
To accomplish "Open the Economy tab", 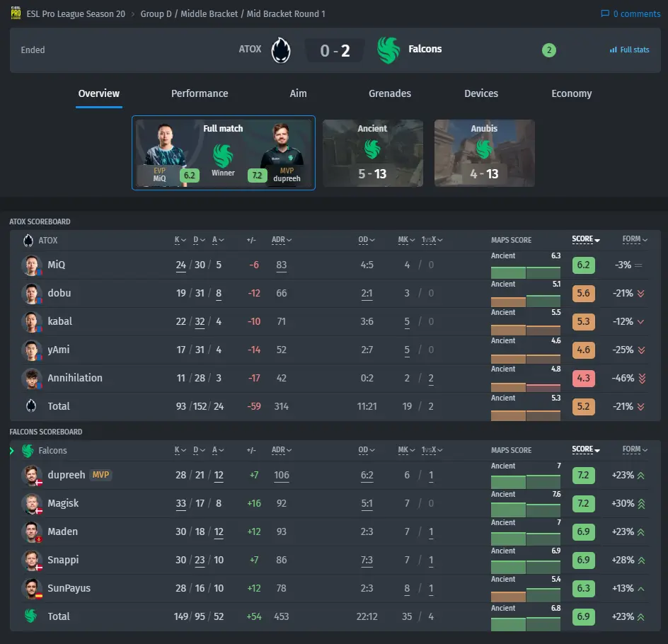I will (571, 93).
